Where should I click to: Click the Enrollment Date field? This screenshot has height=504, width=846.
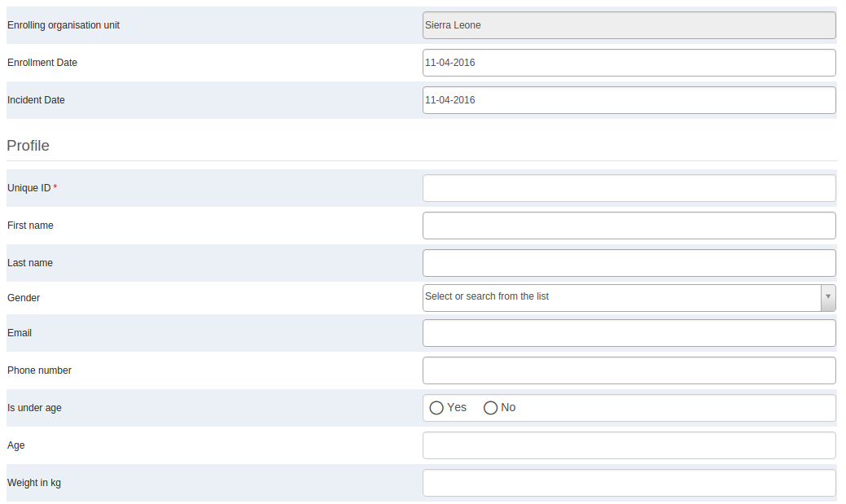click(629, 63)
